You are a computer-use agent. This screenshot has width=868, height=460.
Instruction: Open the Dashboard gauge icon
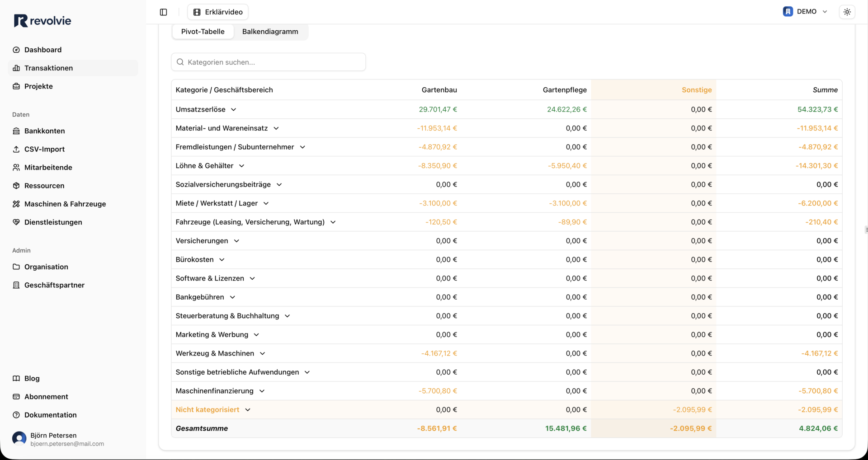pos(16,50)
